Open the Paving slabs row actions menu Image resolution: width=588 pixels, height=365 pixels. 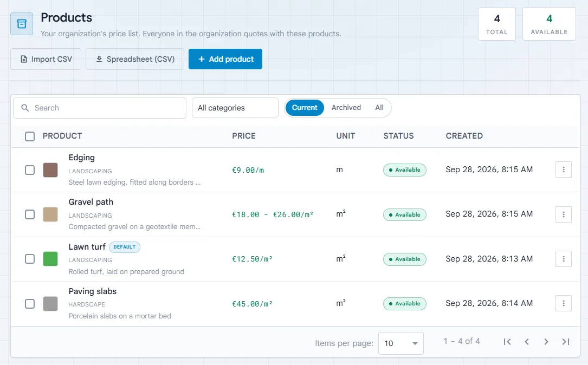click(563, 304)
